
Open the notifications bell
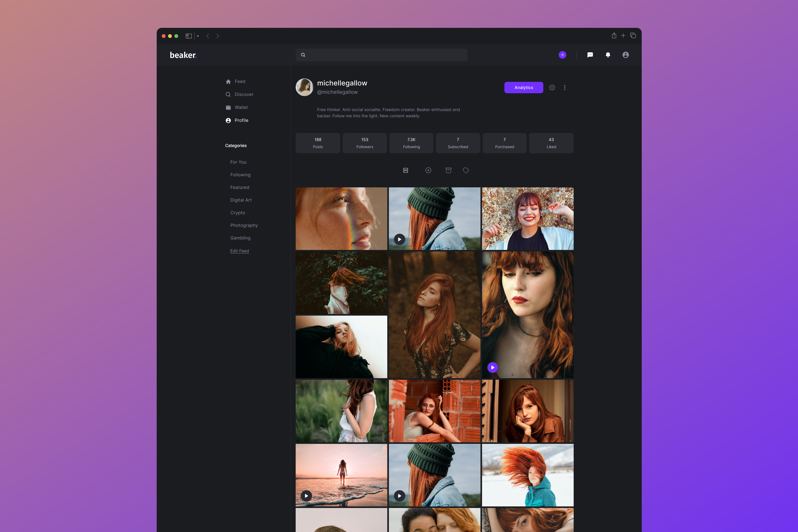click(608, 55)
